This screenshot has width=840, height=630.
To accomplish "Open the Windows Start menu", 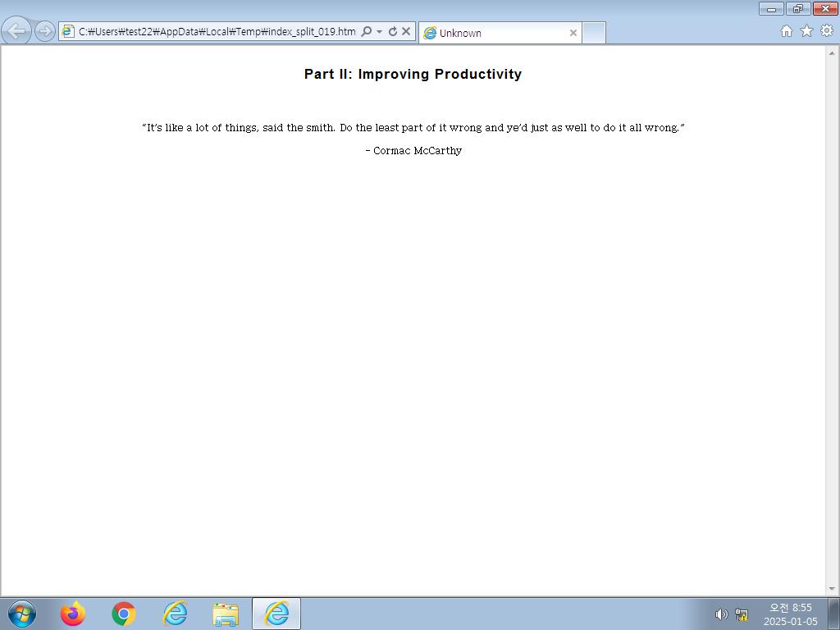I will coord(22,614).
